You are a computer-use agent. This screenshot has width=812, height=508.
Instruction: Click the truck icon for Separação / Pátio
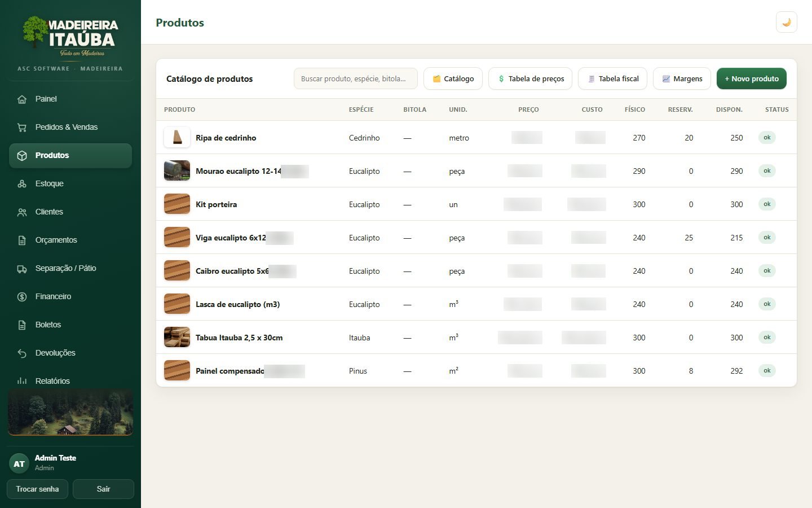pos(22,269)
